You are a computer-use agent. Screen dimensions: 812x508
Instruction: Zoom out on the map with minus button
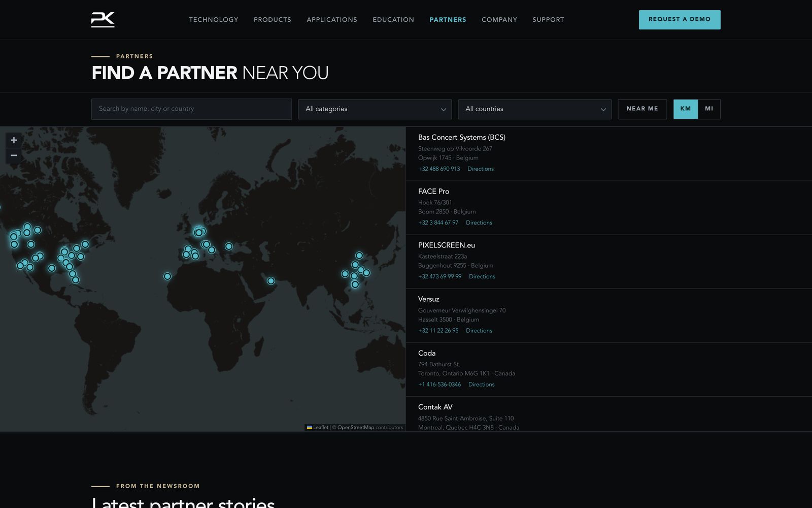tap(14, 155)
